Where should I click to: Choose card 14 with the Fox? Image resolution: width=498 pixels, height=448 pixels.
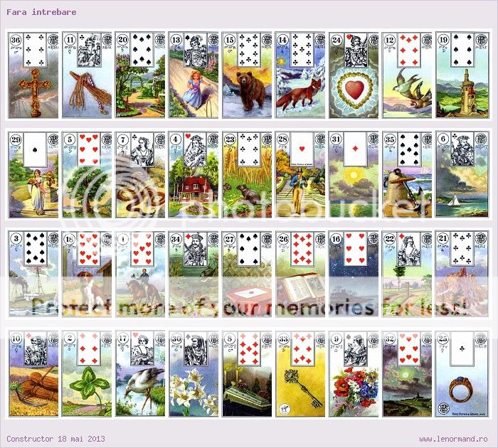pos(300,75)
